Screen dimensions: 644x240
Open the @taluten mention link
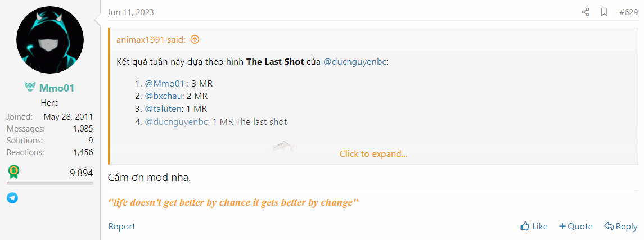pyautogui.click(x=164, y=109)
